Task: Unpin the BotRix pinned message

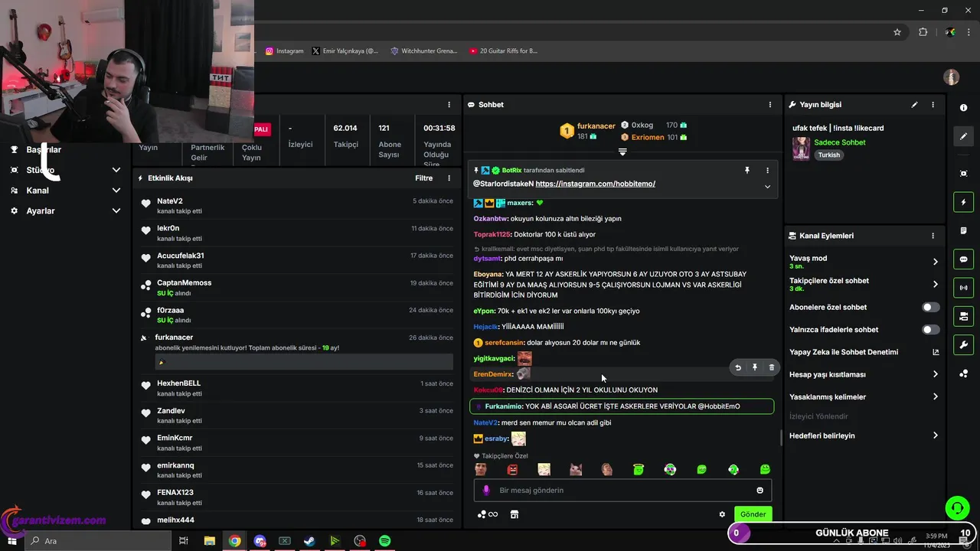Action: coord(747,171)
